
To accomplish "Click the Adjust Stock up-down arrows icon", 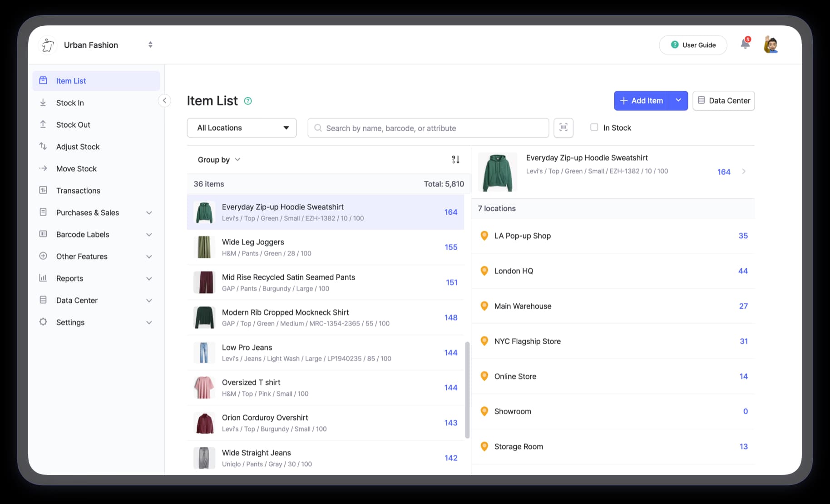I will [x=43, y=146].
